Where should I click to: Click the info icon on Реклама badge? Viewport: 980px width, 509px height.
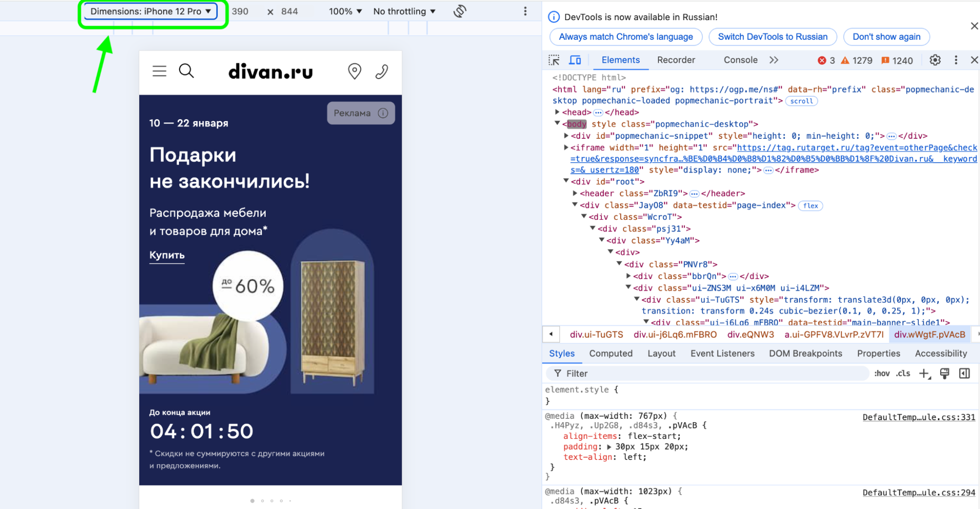point(383,113)
